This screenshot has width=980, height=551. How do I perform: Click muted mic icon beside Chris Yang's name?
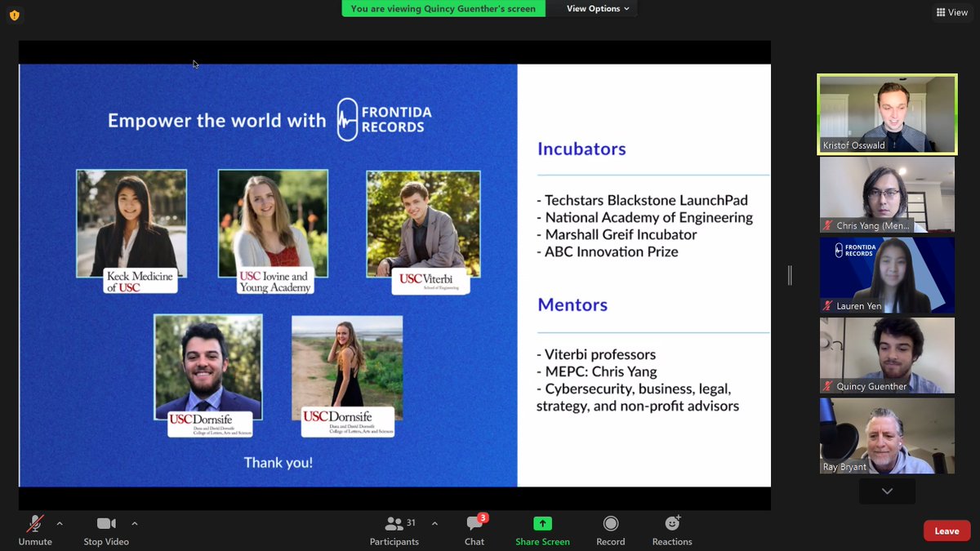tap(828, 226)
